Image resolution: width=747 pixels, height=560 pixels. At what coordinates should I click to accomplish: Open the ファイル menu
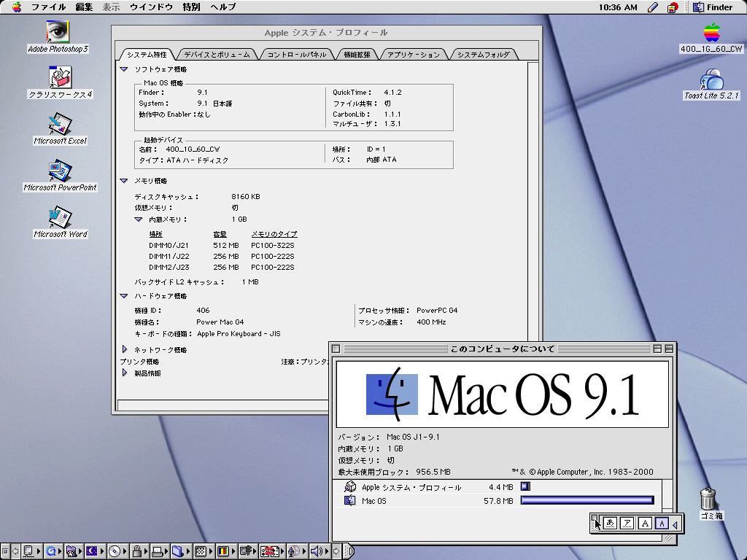click(x=49, y=7)
